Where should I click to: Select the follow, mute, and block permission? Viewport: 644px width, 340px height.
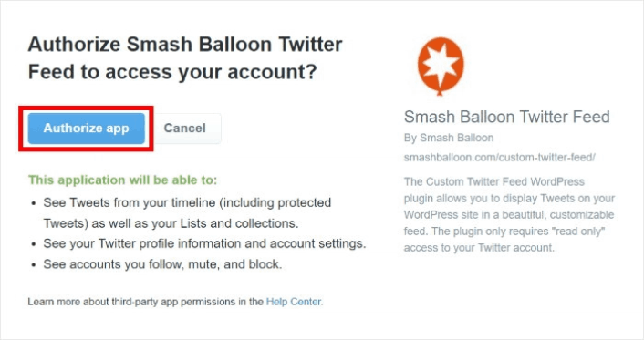coord(162,264)
